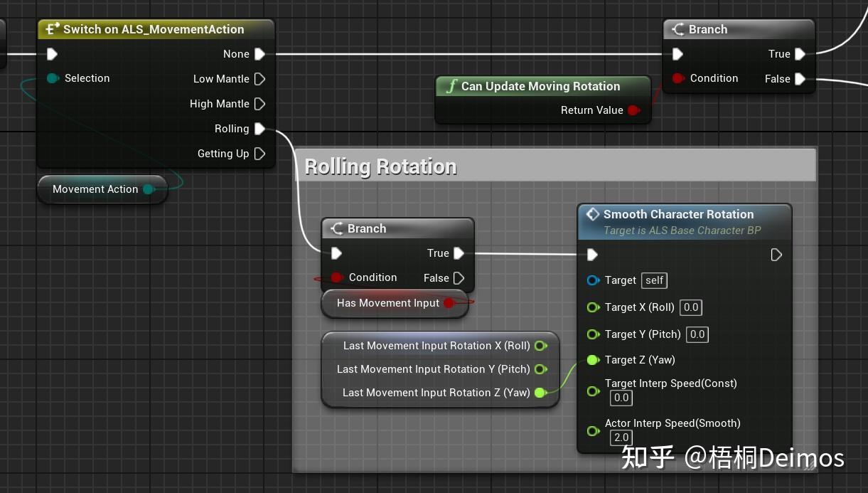
Task: Click the True execution pin on the top Branch
Action: (x=800, y=54)
